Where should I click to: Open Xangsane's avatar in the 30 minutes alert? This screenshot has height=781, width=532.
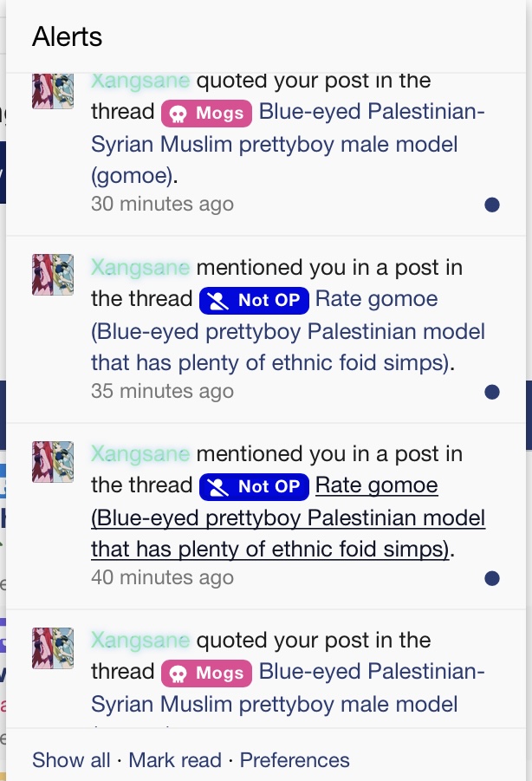(53, 91)
